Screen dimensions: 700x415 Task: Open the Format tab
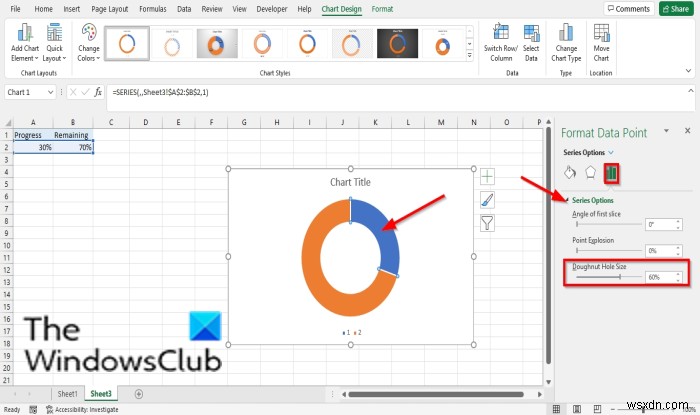point(383,8)
